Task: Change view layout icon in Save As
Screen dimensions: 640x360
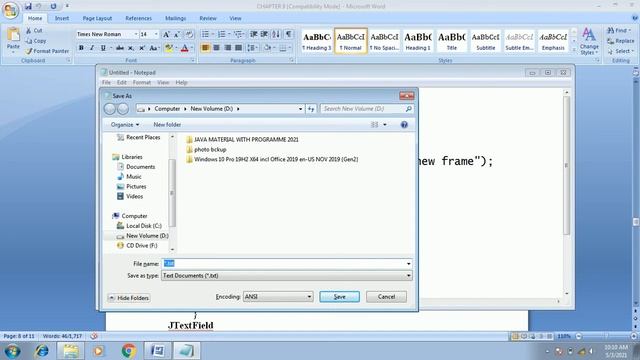Action: [x=374, y=125]
